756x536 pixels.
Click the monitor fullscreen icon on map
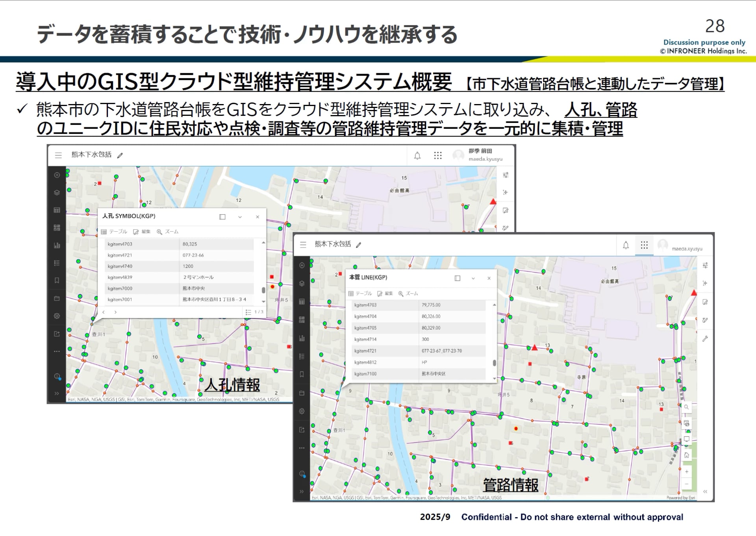686,439
